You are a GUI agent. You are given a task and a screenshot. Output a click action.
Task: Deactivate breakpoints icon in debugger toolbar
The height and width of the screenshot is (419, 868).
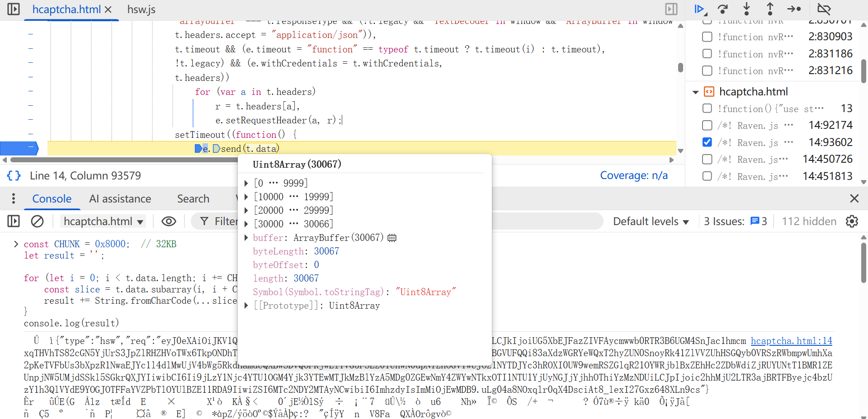[824, 9]
